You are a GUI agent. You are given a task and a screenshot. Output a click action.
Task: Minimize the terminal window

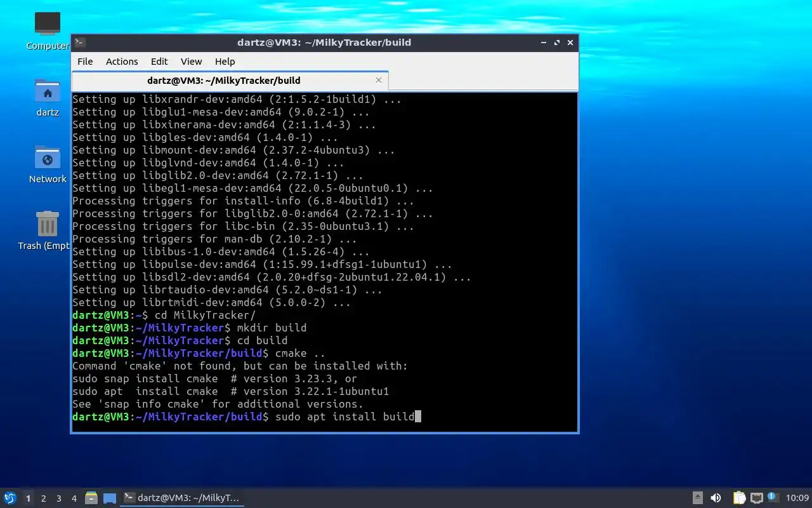click(544, 43)
